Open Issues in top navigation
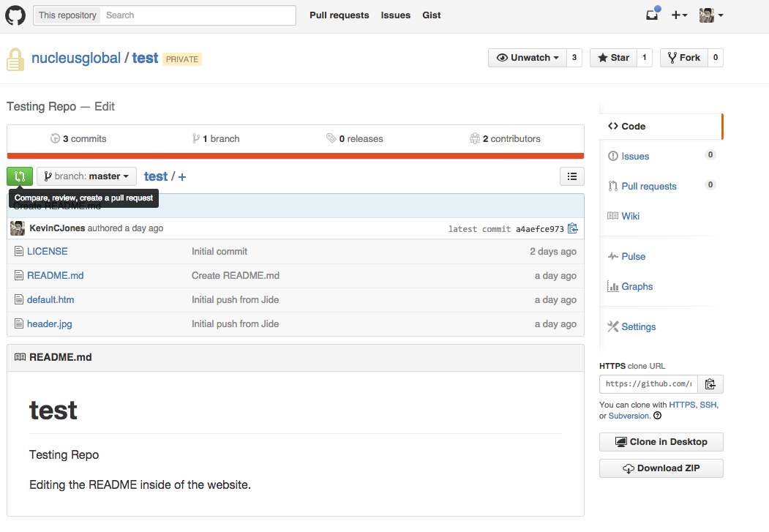 click(x=396, y=15)
